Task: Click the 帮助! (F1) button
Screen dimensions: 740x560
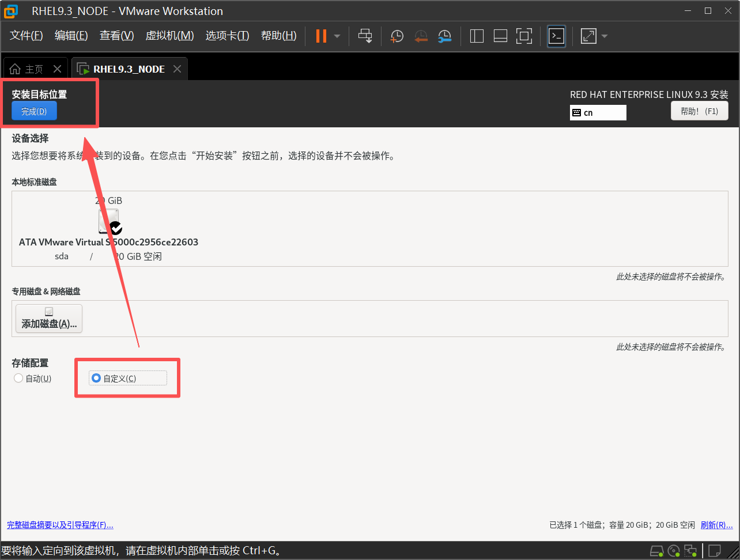Action: tap(700, 111)
